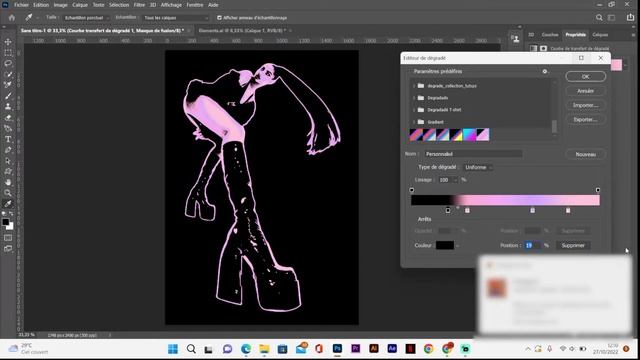Expand Degradadn preset folder
The image size is (640, 360).
point(414,98)
